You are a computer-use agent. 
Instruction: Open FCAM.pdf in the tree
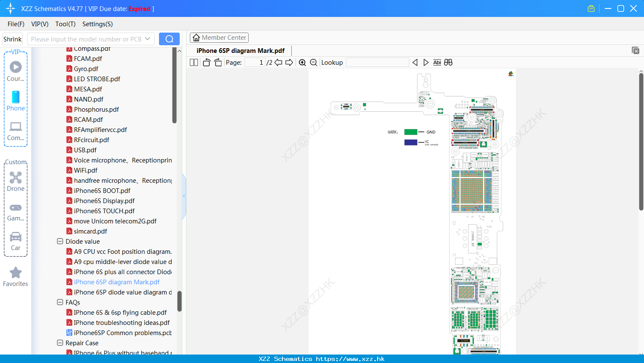(88, 59)
